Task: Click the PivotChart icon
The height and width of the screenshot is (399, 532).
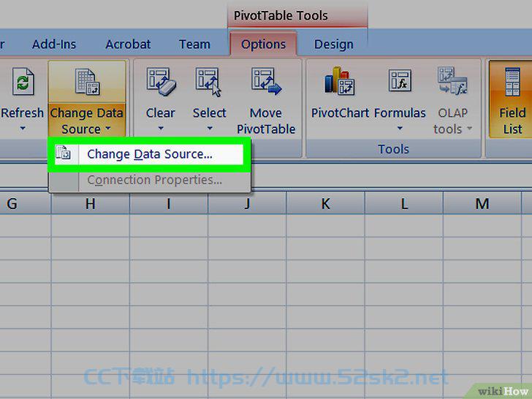Action: click(339, 80)
